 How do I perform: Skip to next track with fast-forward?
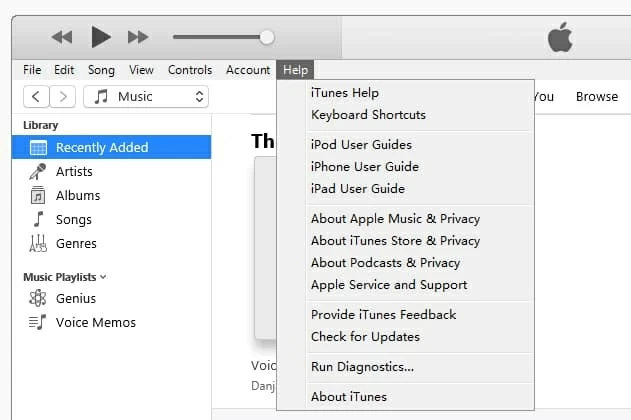(138, 37)
